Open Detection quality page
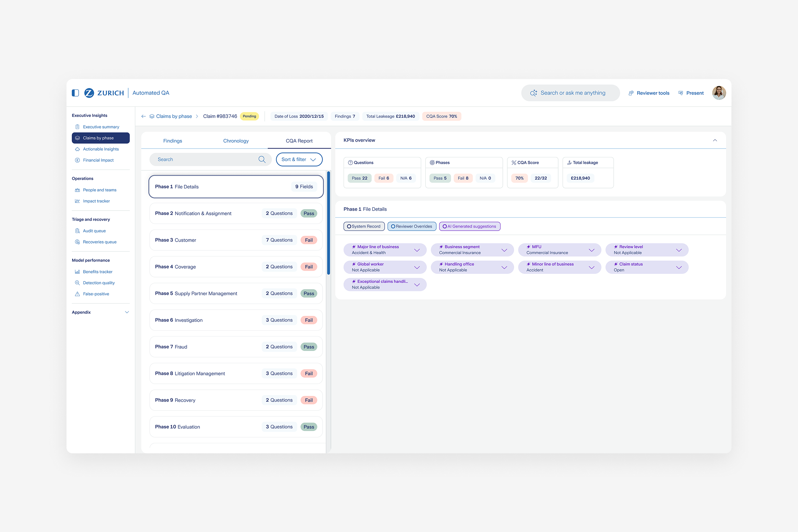Image resolution: width=798 pixels, height=532 pixels. (101, 283)
